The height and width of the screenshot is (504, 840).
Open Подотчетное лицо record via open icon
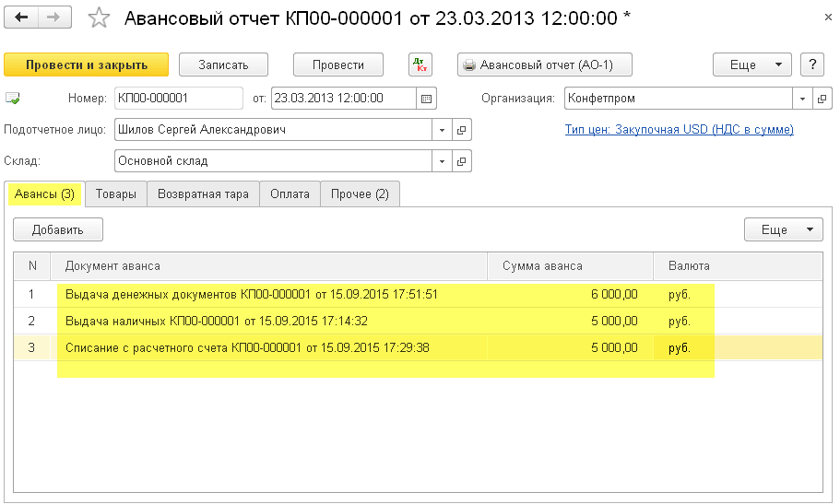(x=463, y=130)
